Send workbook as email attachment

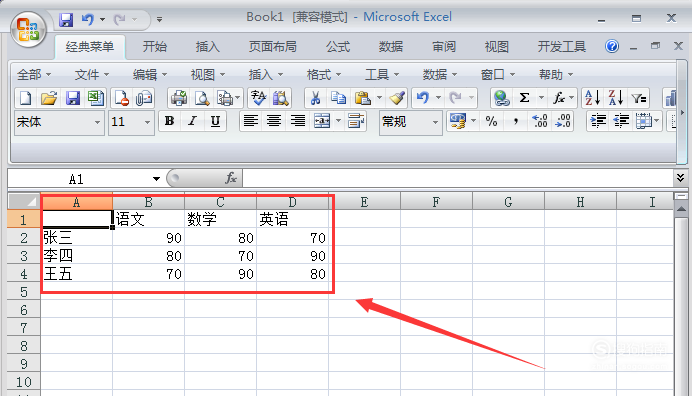pos(144,98)
